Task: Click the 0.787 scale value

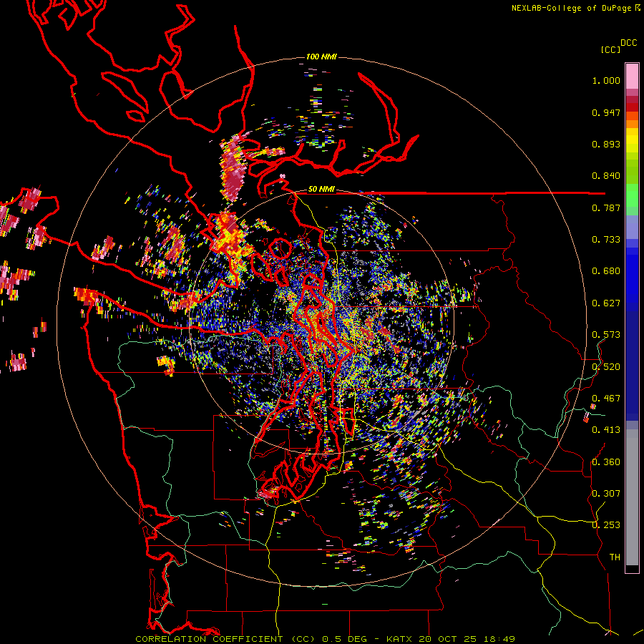Action: pos(606,208)
